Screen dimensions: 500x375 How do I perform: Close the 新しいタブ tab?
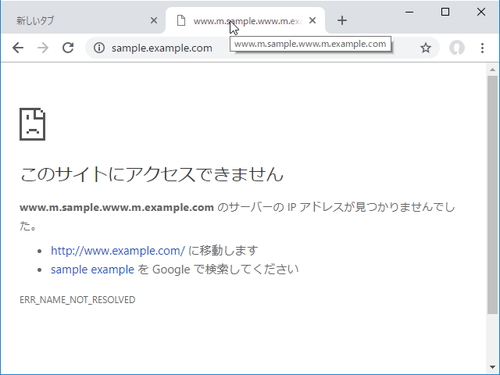click(x=154, y=21)
